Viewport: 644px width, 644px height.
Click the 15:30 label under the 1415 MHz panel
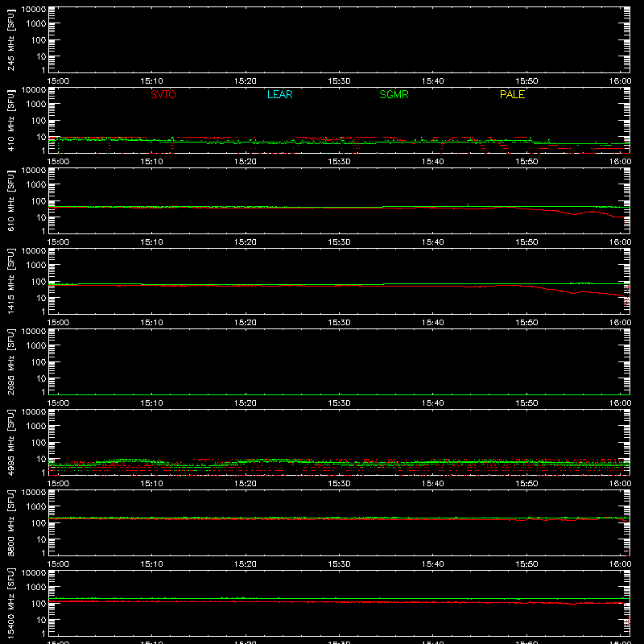(339, 323)
